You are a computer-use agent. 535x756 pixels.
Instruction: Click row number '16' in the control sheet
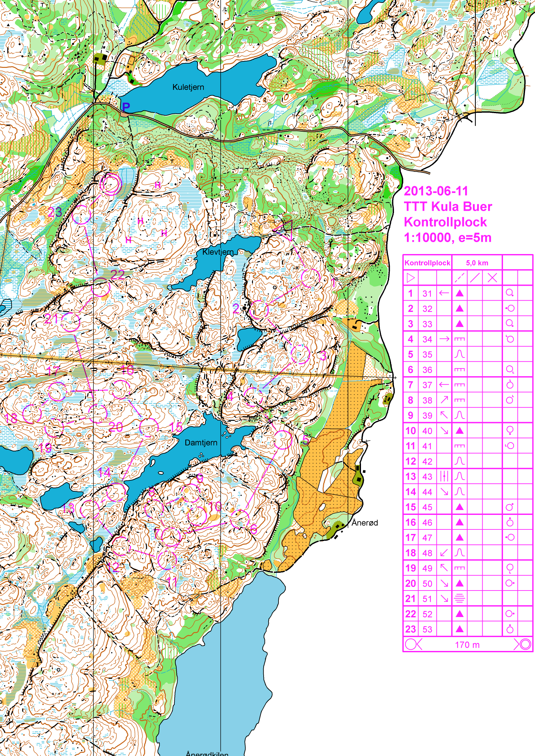click(x=410, y=522)
